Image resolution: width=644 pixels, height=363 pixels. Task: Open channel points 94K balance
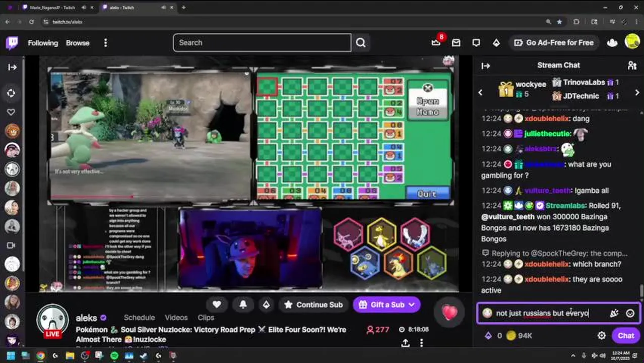[x=520, y=335]
